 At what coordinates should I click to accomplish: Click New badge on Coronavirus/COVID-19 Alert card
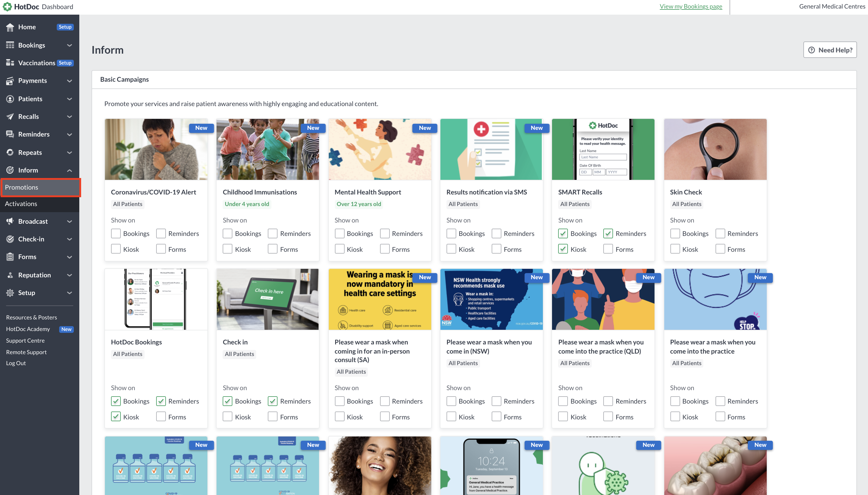(201, 128)
